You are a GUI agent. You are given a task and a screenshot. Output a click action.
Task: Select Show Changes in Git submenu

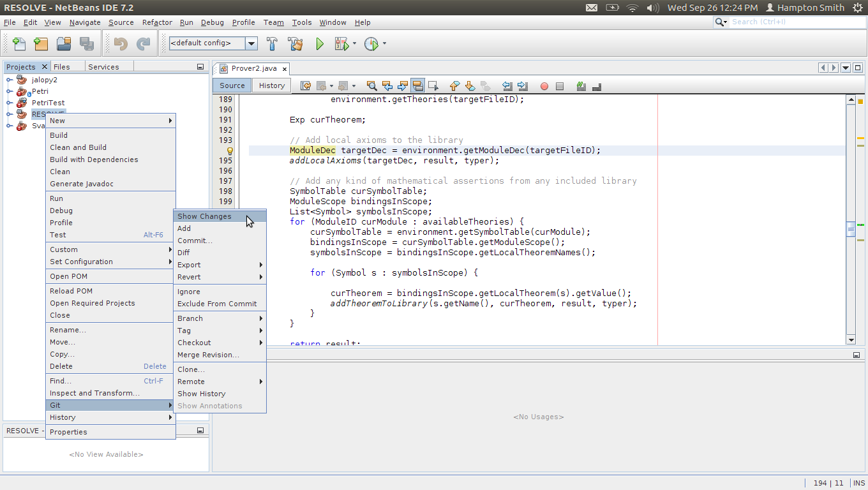click(220, 216)
